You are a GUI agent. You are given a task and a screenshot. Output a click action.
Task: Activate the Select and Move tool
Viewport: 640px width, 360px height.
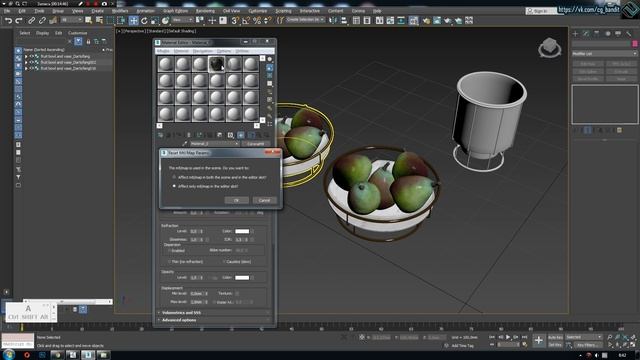pyautogui.click(x=133, y=20)
